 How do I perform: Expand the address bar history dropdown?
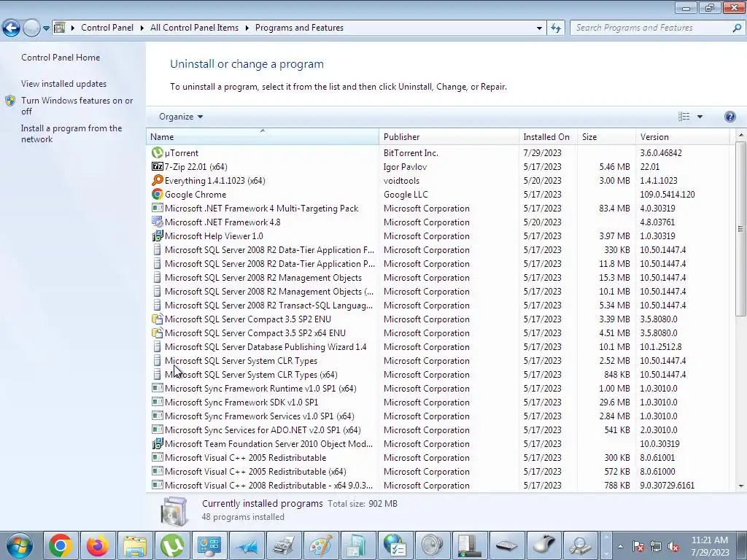(x=539, y=28)
